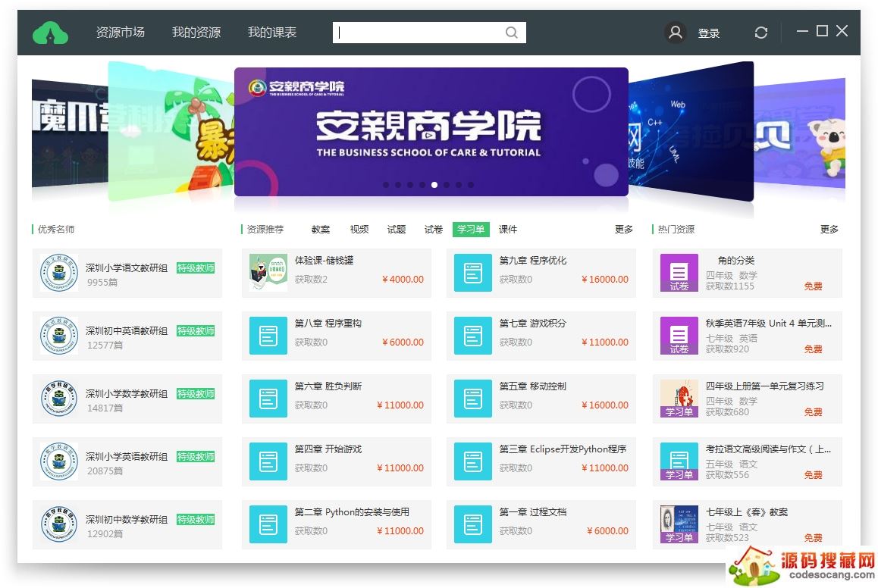Open the 第八章 程序重构 document icon
This screenshot has width=878, height=588.
268,336
